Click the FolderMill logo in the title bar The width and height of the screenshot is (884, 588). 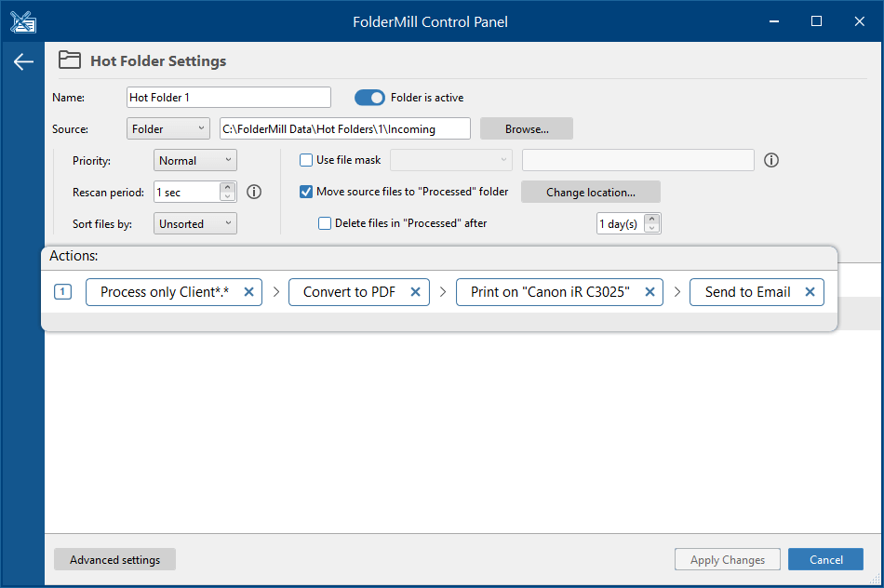pos(23,22)
